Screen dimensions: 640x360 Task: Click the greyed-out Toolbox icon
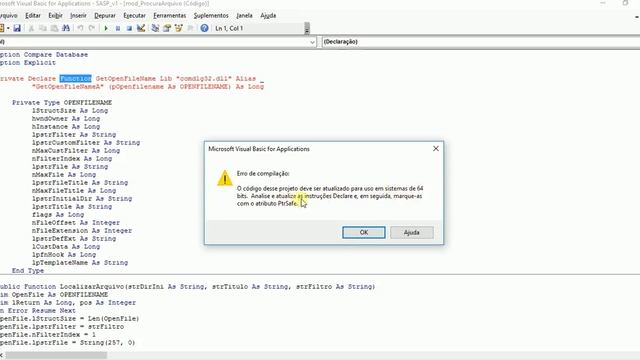(190, 28)
